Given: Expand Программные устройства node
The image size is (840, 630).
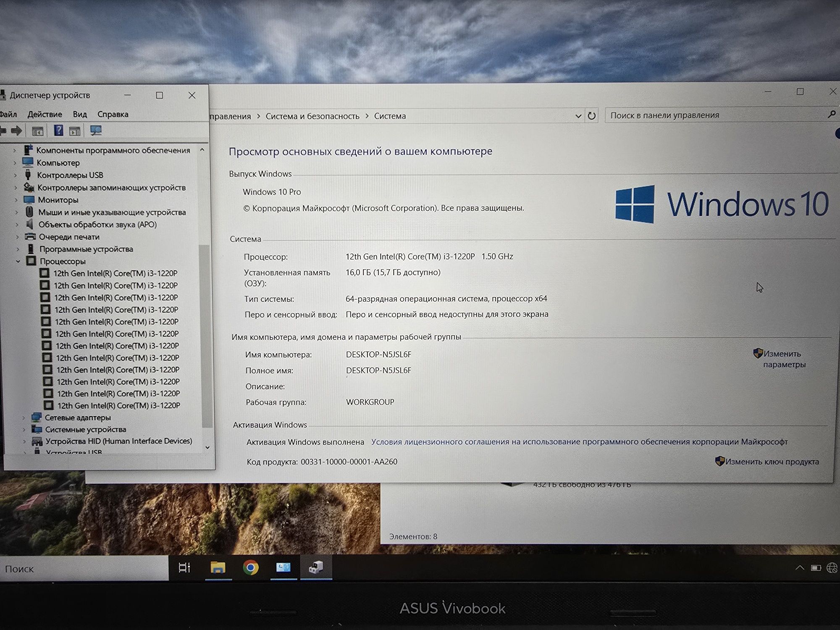Looking at the screenshot, I should [x=18, y=249].
